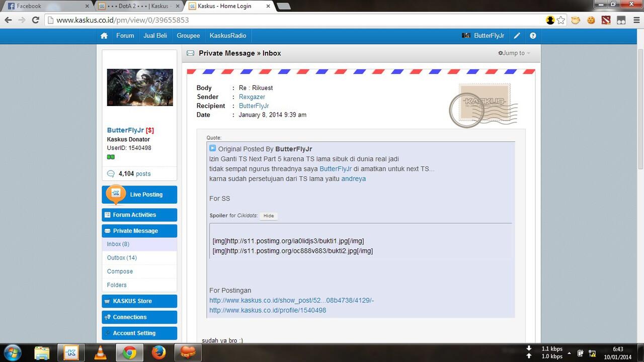This screenshot has height=362, width=644.
Task: Click the Show Desktop strip at the taskbar end
Action: 640,353
